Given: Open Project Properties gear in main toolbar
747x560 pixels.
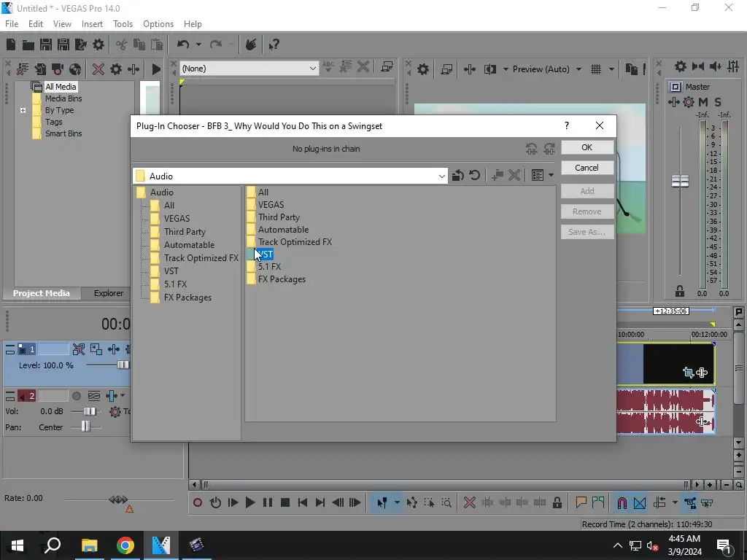Looking at the screenshot, I should click(98, 44).
